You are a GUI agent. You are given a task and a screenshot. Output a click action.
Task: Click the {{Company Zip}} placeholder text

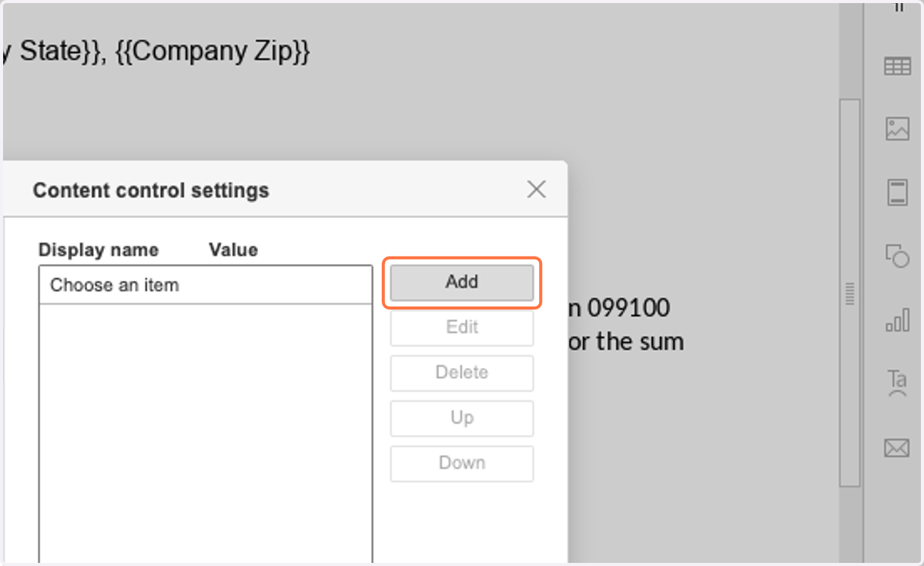[x=213, y=52]
